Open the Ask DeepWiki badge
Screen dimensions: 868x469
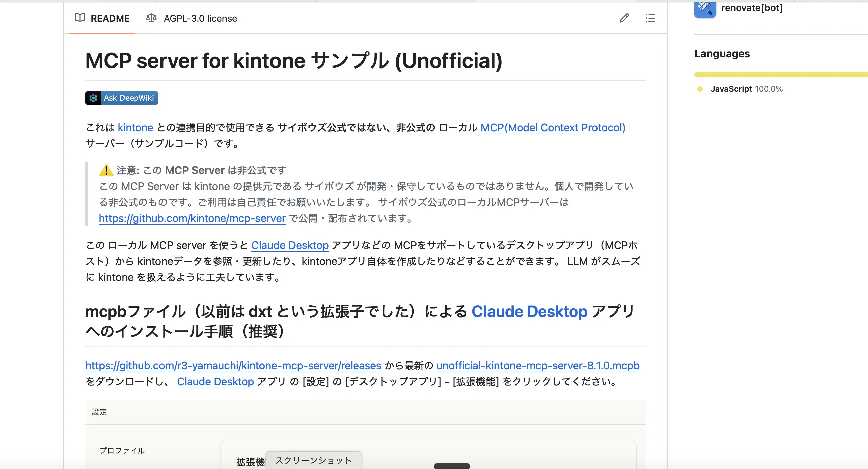(122, 98)
